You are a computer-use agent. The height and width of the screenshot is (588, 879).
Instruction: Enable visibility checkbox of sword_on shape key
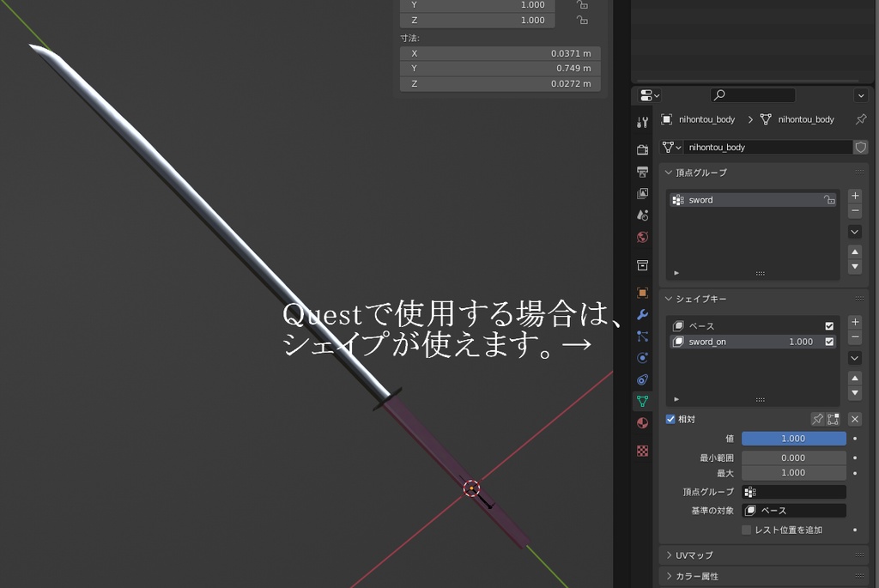pos(829,342)
